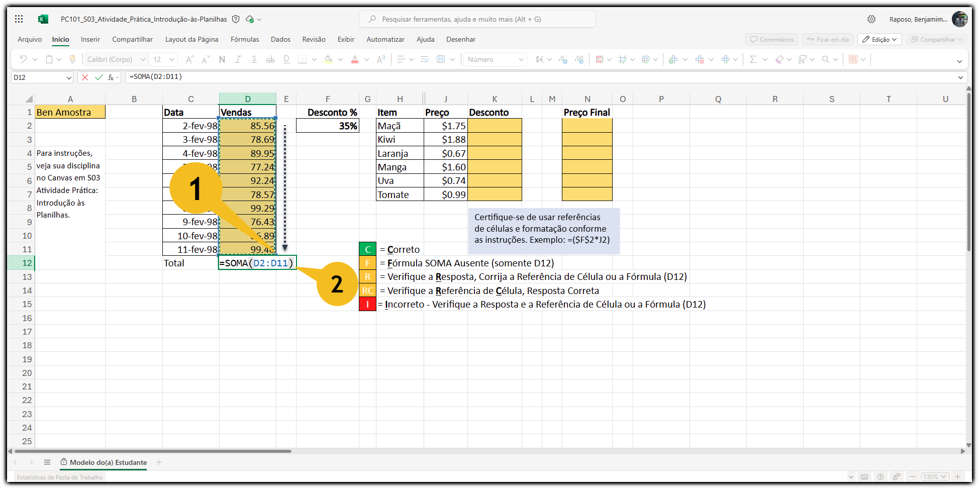Click the decrease decimal places icon

point(563,59)
